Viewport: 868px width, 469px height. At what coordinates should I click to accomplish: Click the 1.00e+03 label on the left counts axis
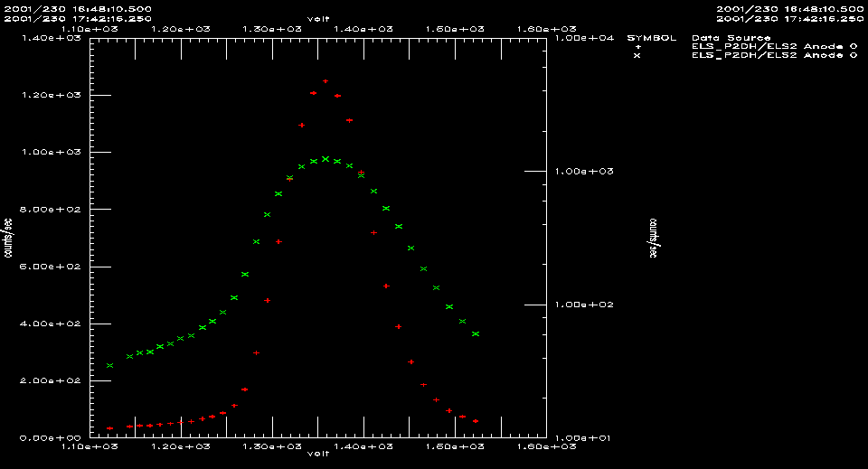(x=51, y=152)
